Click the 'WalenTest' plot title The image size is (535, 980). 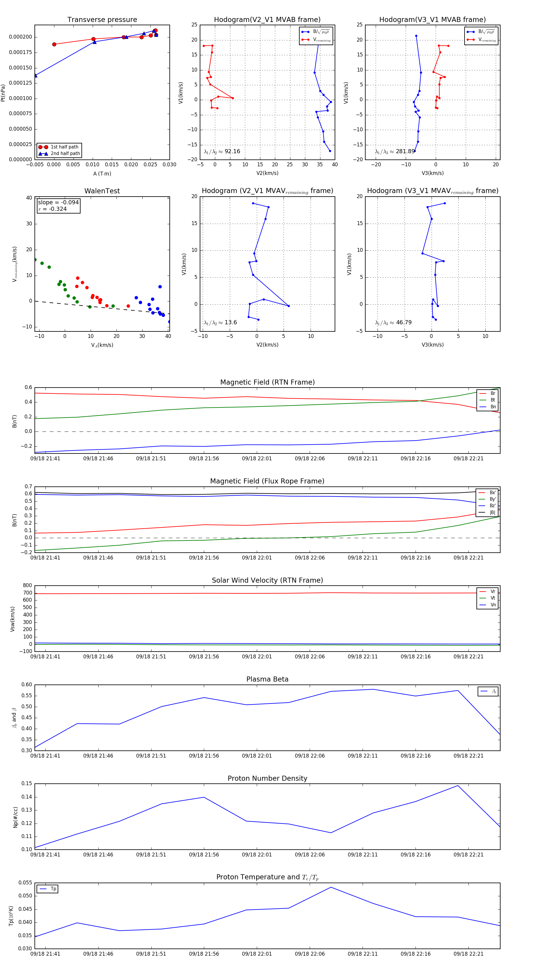[x=102, y=191]
